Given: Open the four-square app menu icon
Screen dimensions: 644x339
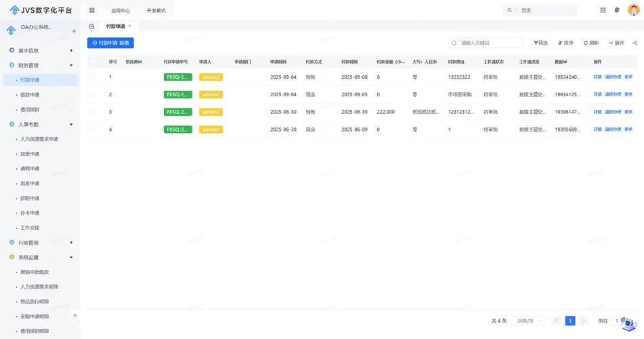Looking at the screenshot, I should (x=92, y=10).
